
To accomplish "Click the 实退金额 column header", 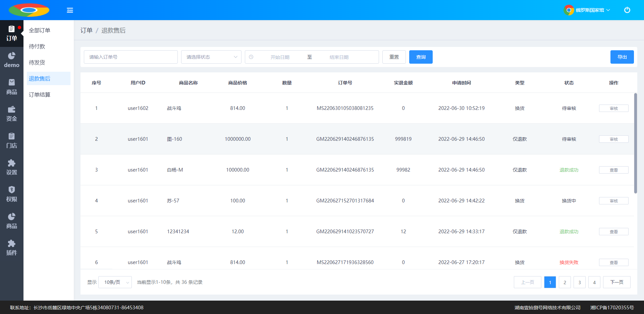I will tap(403, 83).
